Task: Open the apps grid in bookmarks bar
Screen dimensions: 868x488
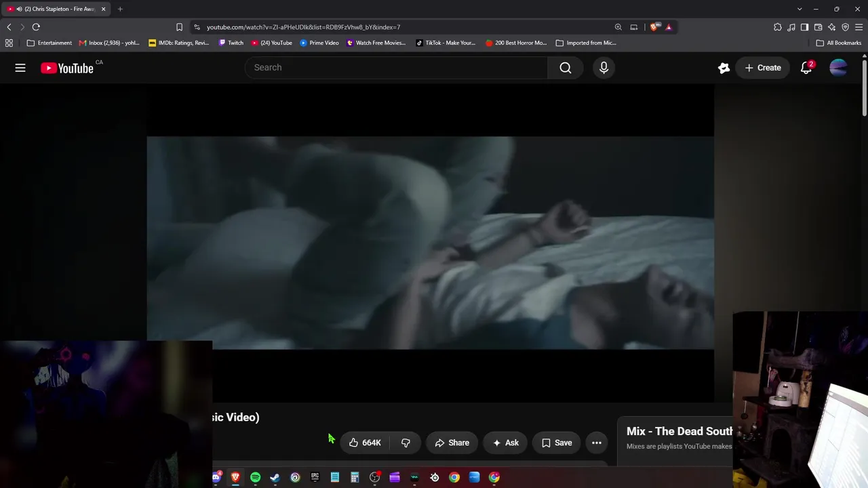Action: click(9, 43)
